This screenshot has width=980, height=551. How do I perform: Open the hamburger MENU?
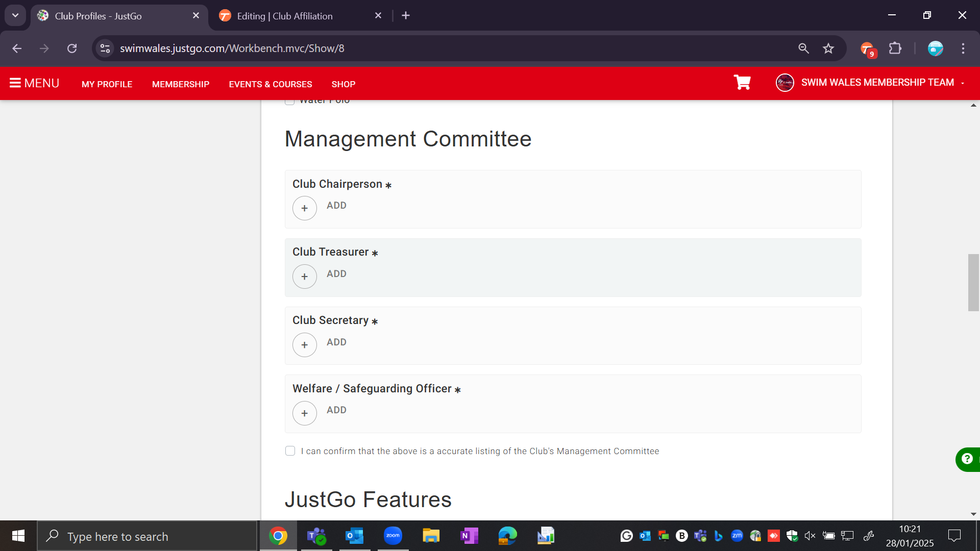point(35,83)
